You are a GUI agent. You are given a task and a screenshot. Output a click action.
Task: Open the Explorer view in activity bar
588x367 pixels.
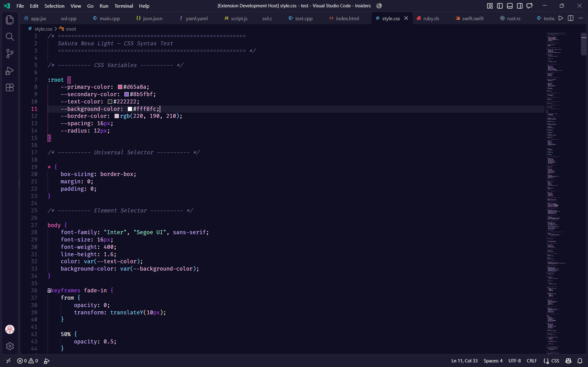click(x=10, y=20)
